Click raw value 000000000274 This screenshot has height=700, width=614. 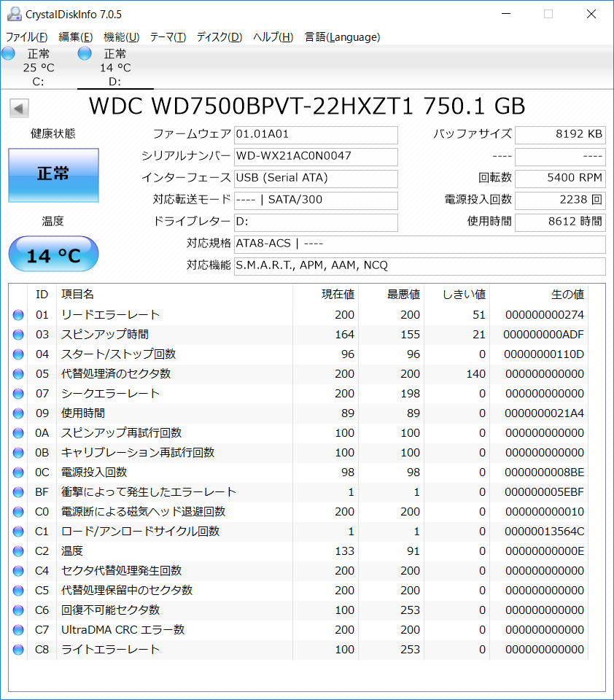[544, 315]
